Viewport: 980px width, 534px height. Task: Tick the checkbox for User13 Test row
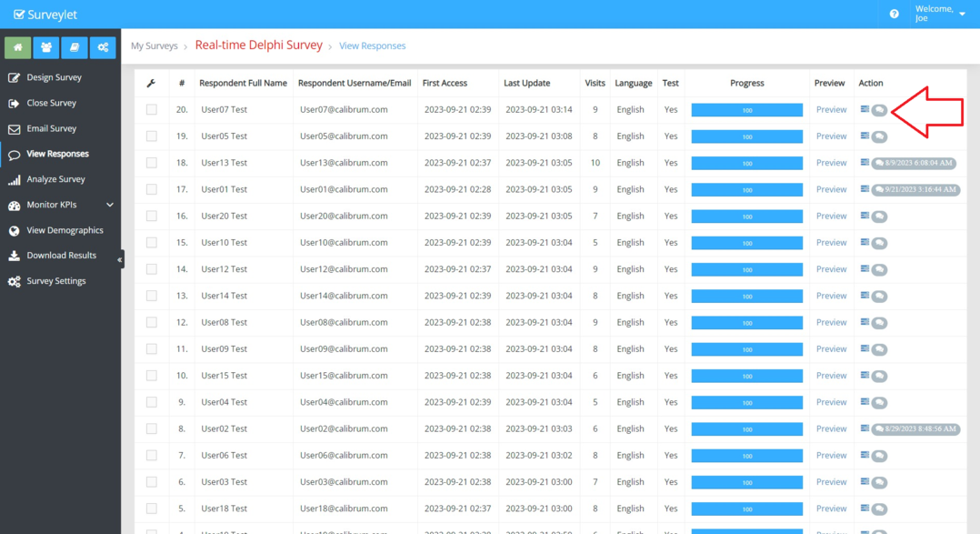coord(152,163)
